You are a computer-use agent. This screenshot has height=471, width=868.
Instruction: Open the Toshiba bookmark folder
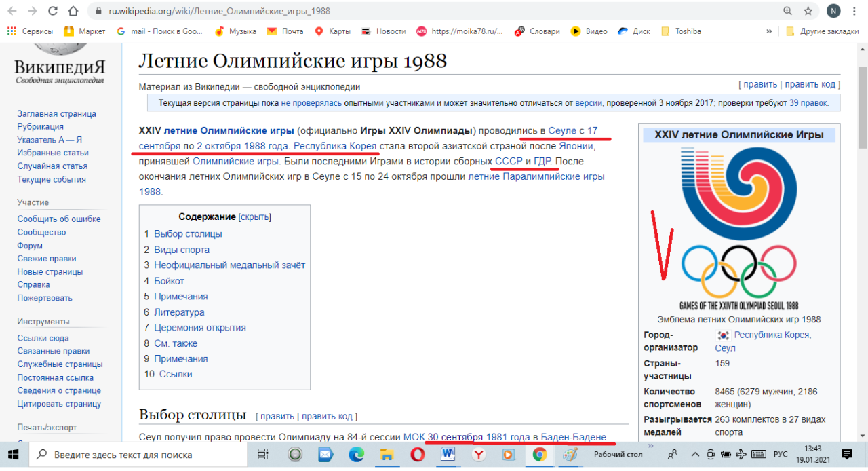point(681,31)
